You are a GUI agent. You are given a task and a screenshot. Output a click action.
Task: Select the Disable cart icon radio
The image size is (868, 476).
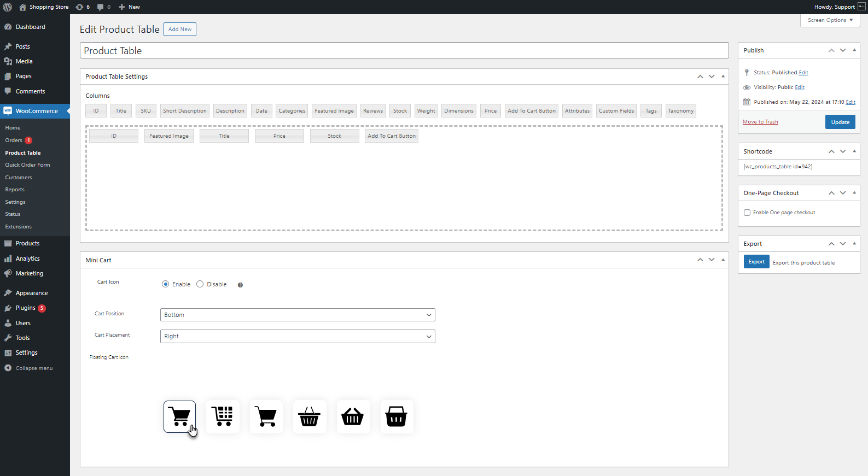click(200, 284)
